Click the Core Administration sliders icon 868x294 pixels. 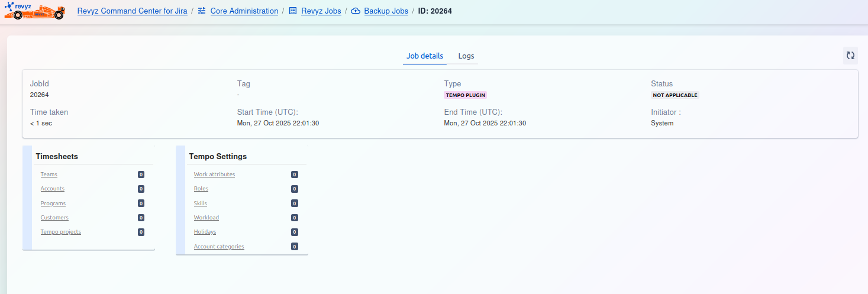click(x=202, y=11)
